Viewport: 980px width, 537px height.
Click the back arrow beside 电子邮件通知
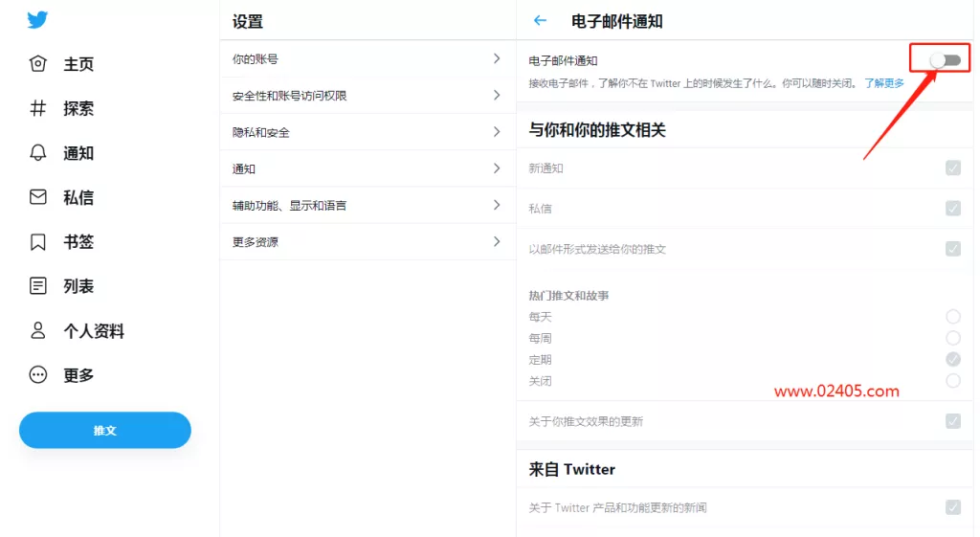540,21
